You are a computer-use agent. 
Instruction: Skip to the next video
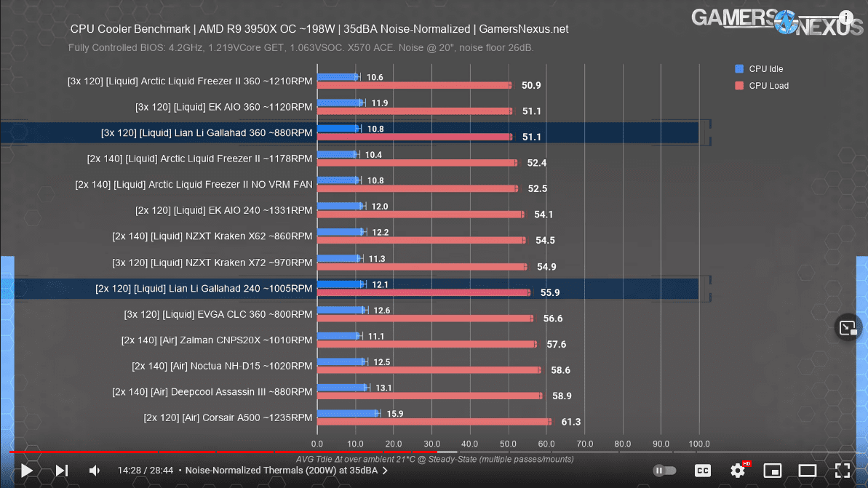(x=61, y=471)
